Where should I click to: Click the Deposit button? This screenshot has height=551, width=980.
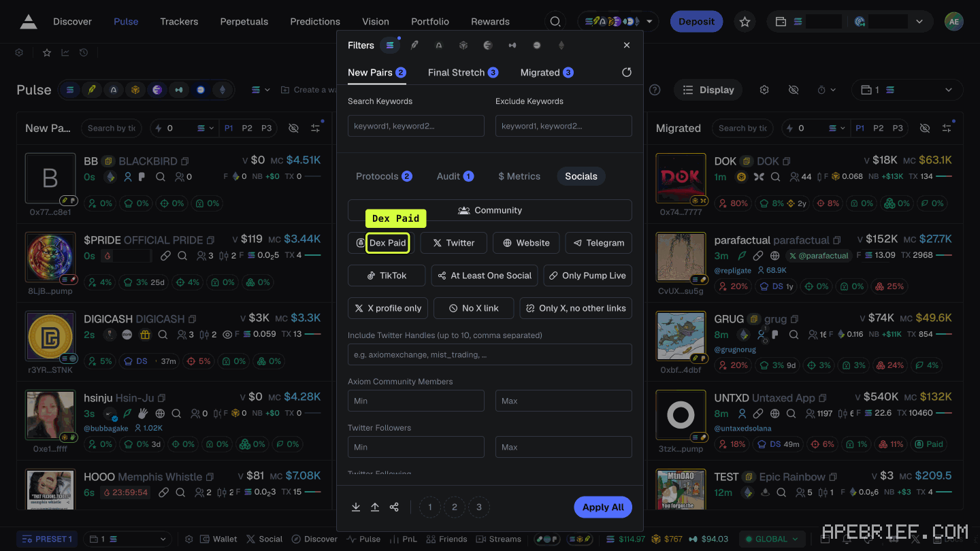point(696,22)
